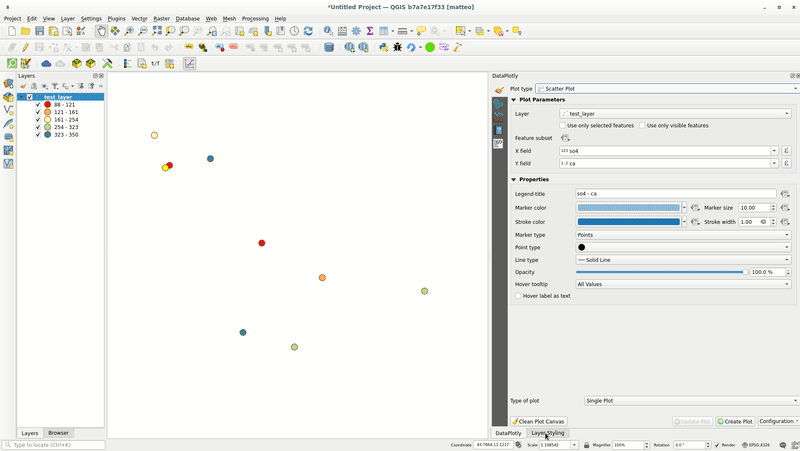Screen dimensions: 800x451
Task: Open the DB Manager database icon
Action: pos(329,47)
